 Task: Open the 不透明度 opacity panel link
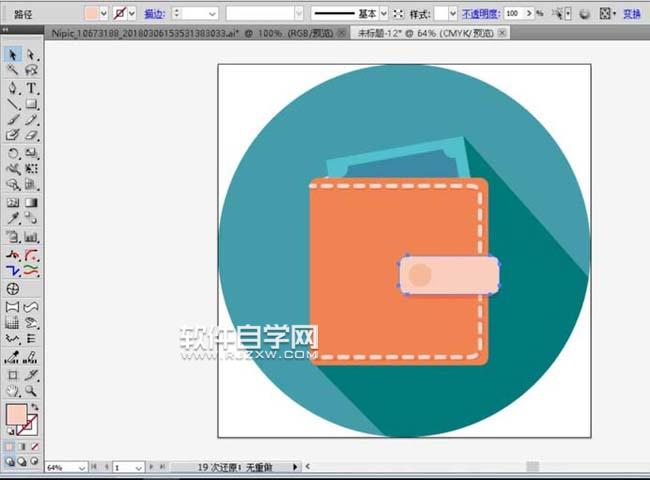click(481, 14)
